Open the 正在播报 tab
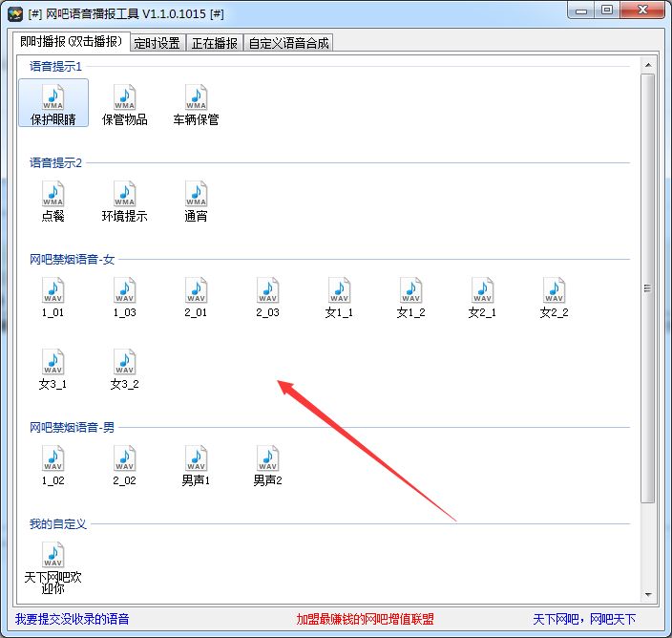Screen dimensions: 672x638 pyautogui.click(x=214, y=43)
